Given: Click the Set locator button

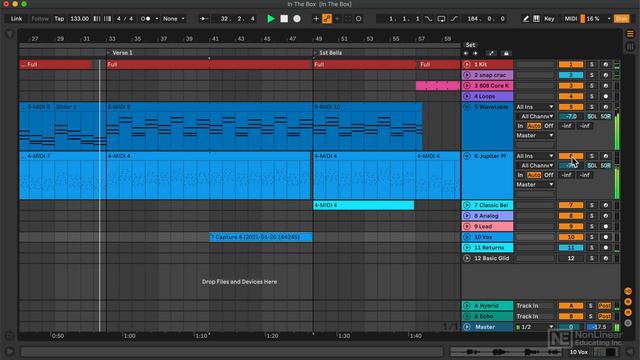Looking at the screenshot, I should (470, 45).
